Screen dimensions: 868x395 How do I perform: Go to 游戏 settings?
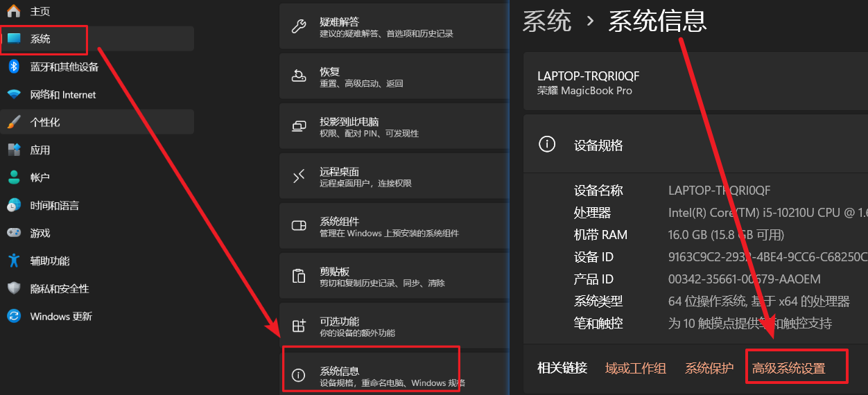click(x=97, y=233)
